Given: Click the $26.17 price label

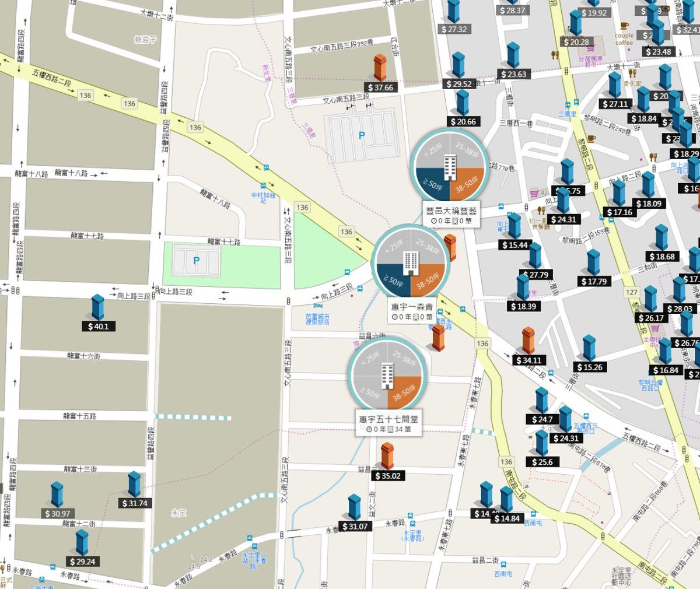Looking at the screenshot, I should [651, 318].
